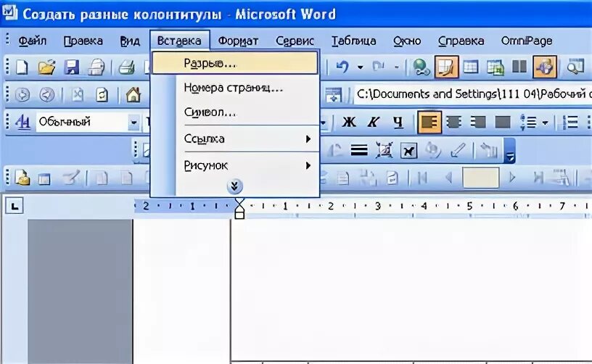Image resolution: width=592 pixels, height=364 pixels.
Task: Click Previous record arrow on the bottom toolbar
Action: pyautogui.click(x=449, y=177)
